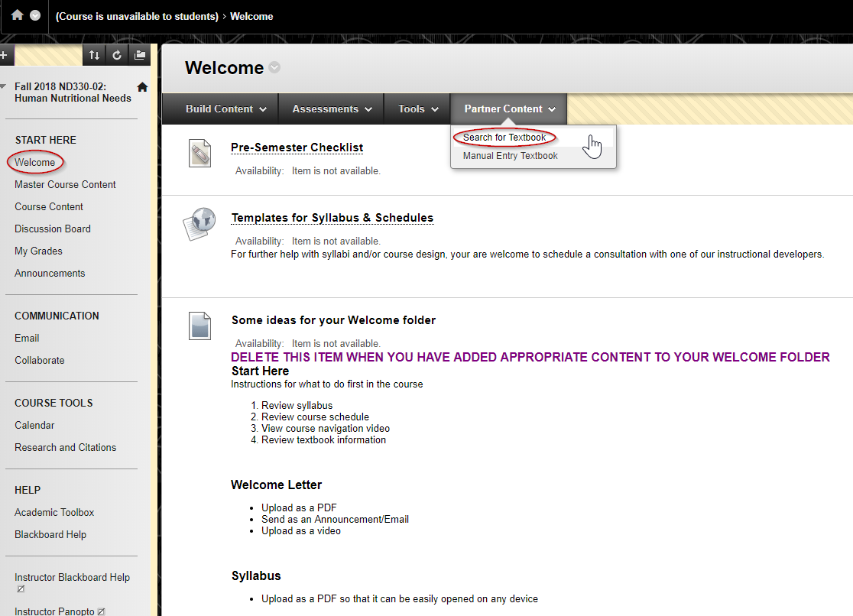853x616 pixels.
Task: Refresh the course menu with the refresh icon
Action: [x=116, y=55]
